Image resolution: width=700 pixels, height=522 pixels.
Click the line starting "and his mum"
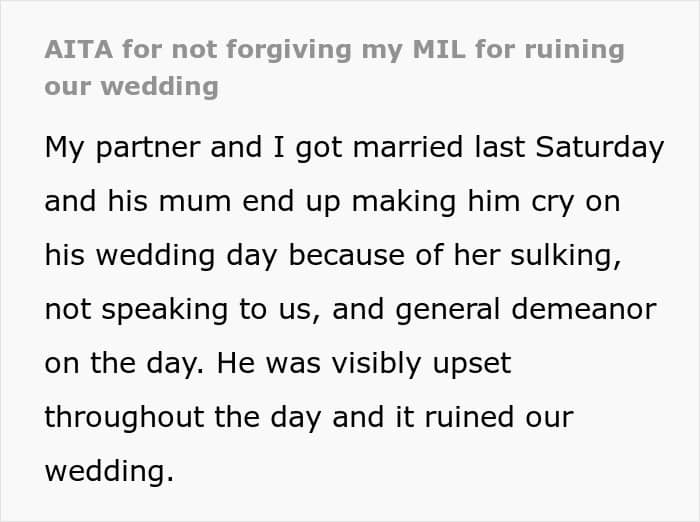point(333,202)
